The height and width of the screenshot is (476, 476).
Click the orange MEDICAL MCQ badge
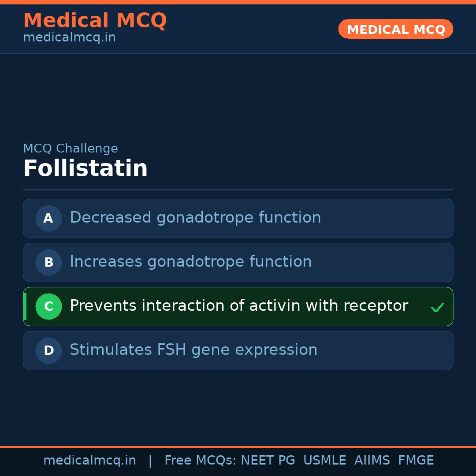[395, 29]
